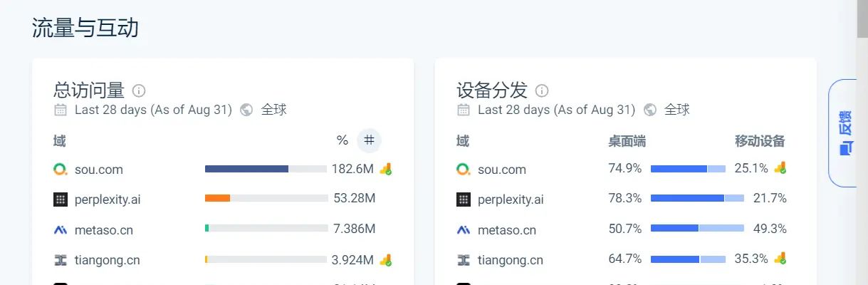The image size is (868, 285).
Task: Click metaso.cn desktop/mobile split bar
Action: click(x=697, y=228)
